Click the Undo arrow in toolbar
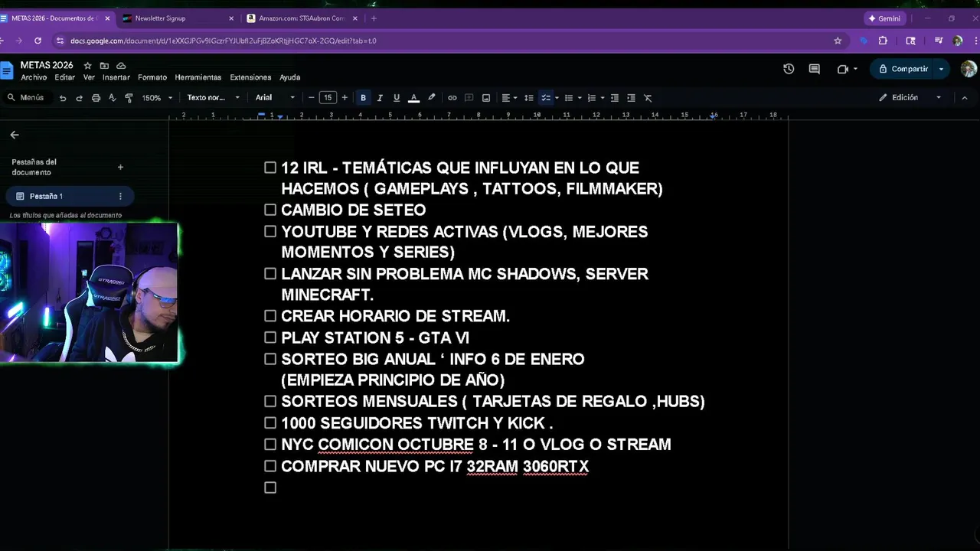 63,98
